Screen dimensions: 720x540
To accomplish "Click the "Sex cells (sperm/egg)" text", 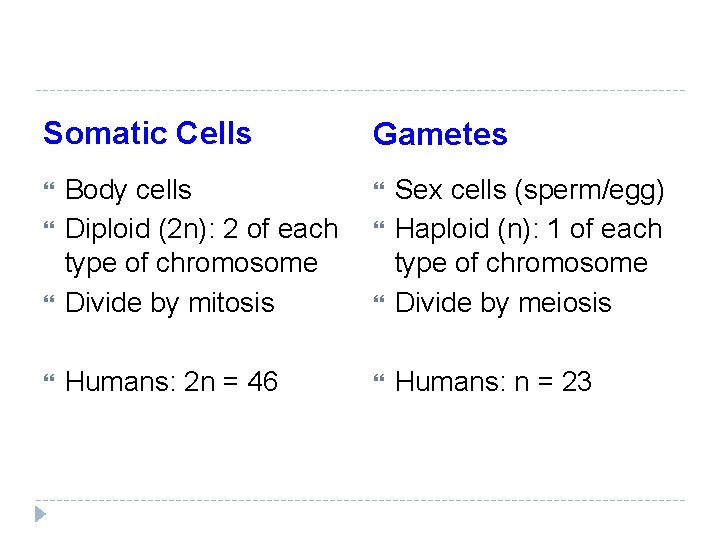I will pos(530,190).
